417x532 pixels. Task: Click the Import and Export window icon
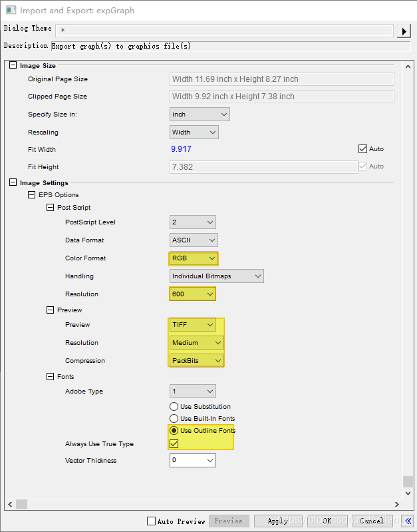click(x=11, y=10)
